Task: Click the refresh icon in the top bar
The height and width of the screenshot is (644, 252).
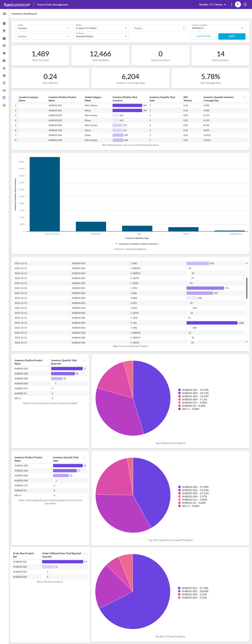Action: (x=245, y=4)
